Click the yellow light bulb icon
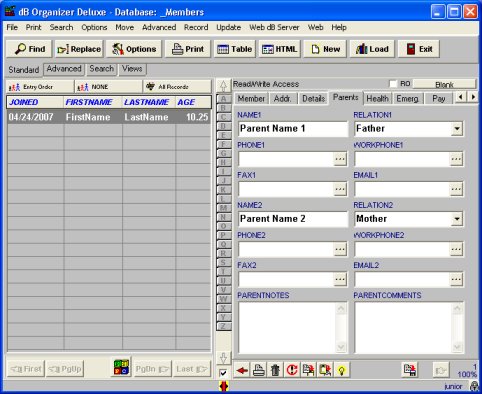The width and height of the screenshot is (482, 394). click(342, 370)
